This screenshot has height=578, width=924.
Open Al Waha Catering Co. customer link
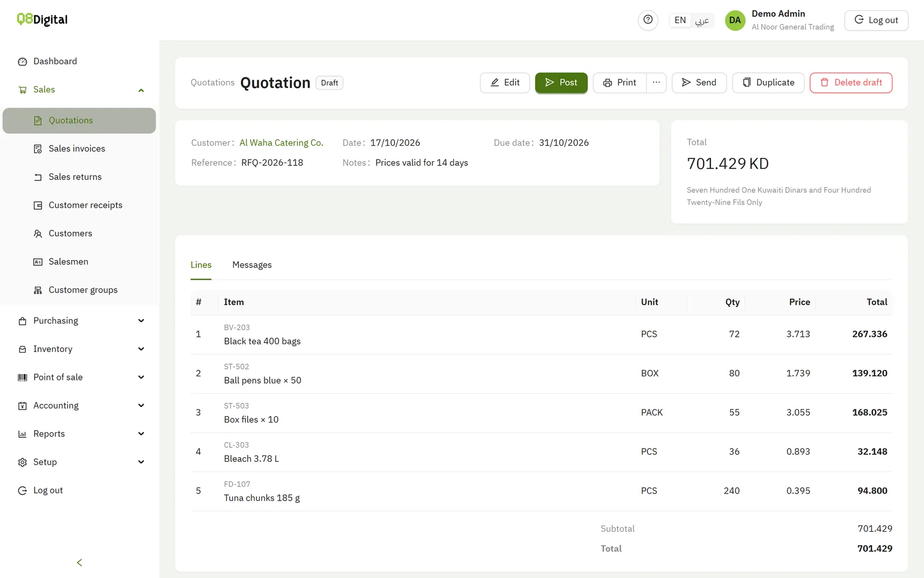pos(281,143)
